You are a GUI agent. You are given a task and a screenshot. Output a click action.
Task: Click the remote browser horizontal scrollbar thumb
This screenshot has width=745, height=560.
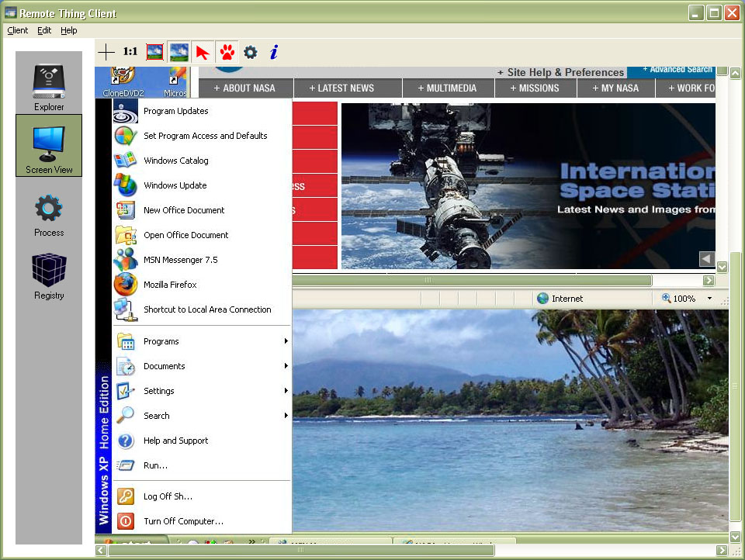click(472, 280)
